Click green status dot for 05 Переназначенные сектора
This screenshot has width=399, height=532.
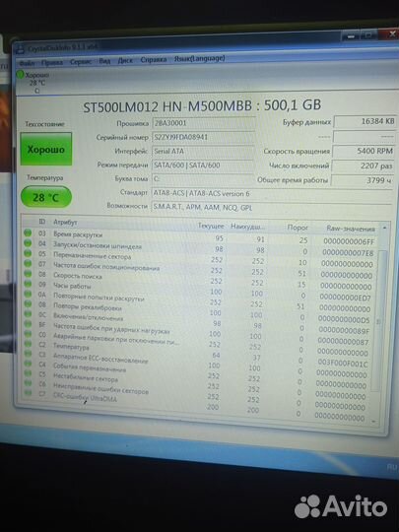(28, 253)
